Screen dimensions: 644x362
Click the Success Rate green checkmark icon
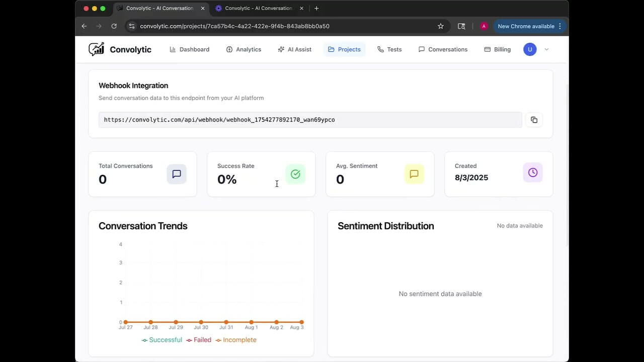(x=295, y=174)
